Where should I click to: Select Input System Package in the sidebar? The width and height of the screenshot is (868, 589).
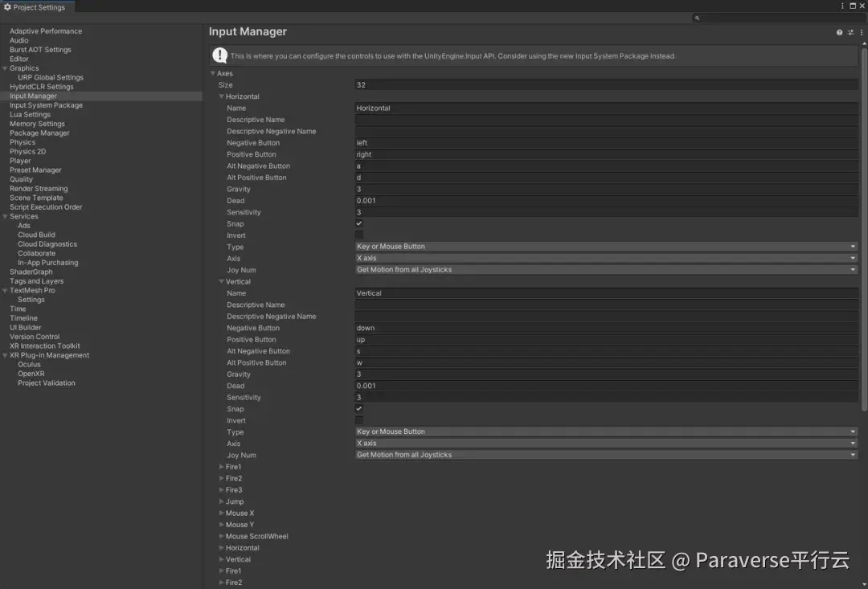point(51,104)
